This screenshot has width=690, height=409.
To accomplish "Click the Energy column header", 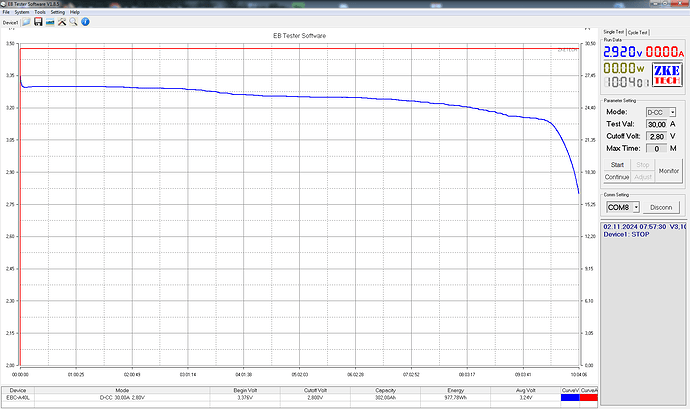I will (x=455, y=391).
